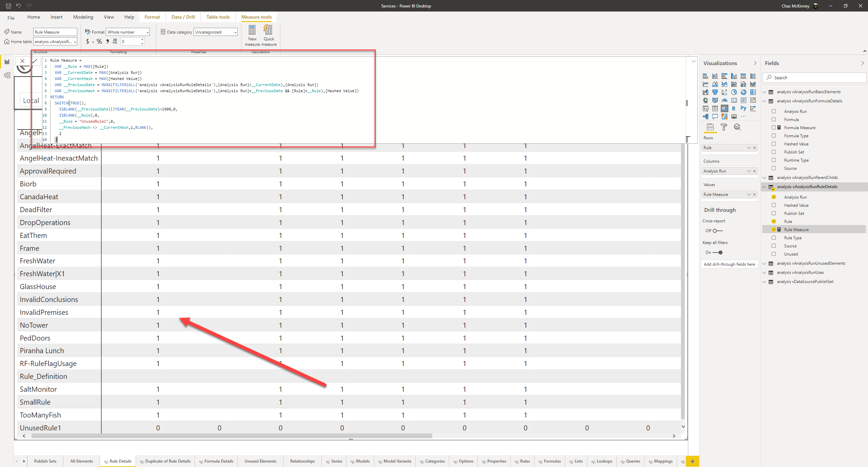Save the report using the disk icon
The height and width of the screenshot is (467, 868).
point(8,6)
